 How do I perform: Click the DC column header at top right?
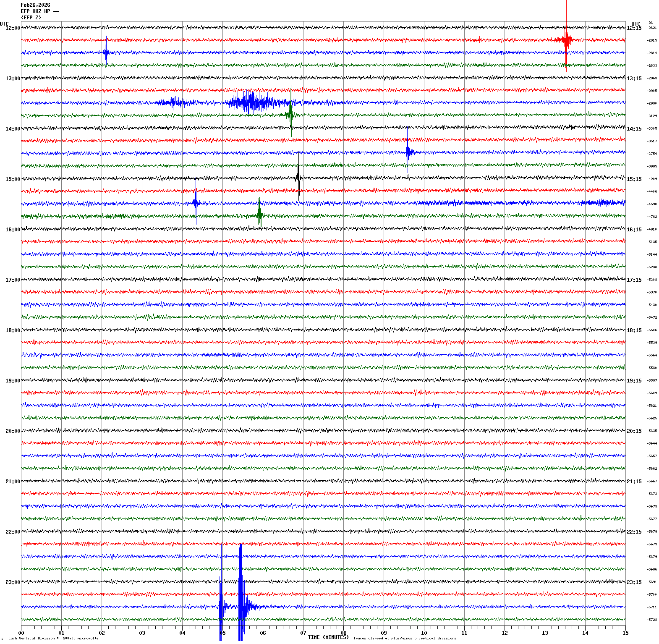pyautogui.click(x=651, y=23)
